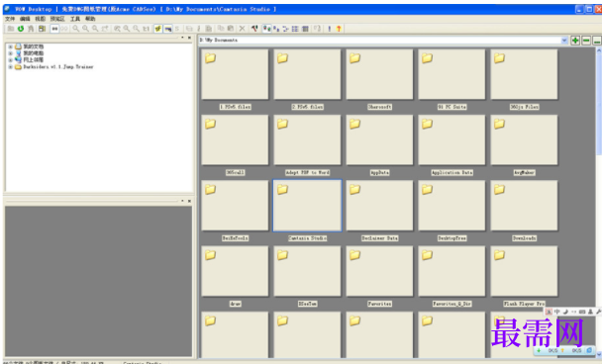Close the gray preview panel
This screenshot has height=364, width=602.
tap(189, 201)
